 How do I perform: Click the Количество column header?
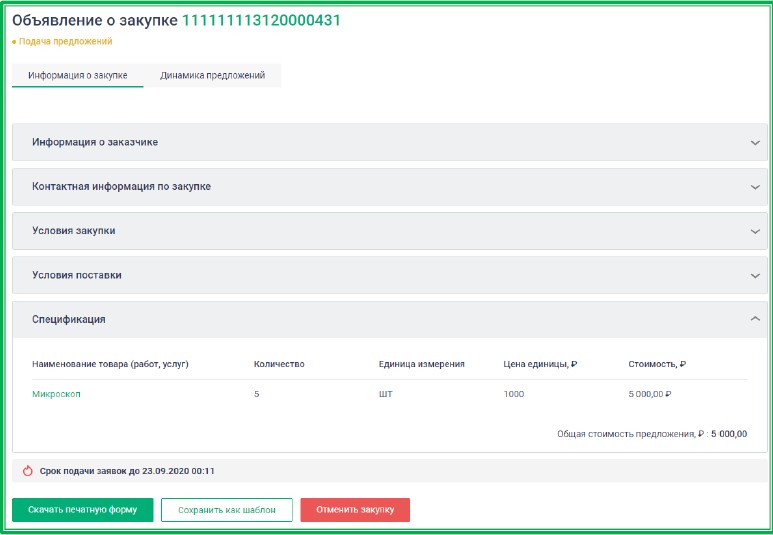pyautogui.click(x=279, y=364)
